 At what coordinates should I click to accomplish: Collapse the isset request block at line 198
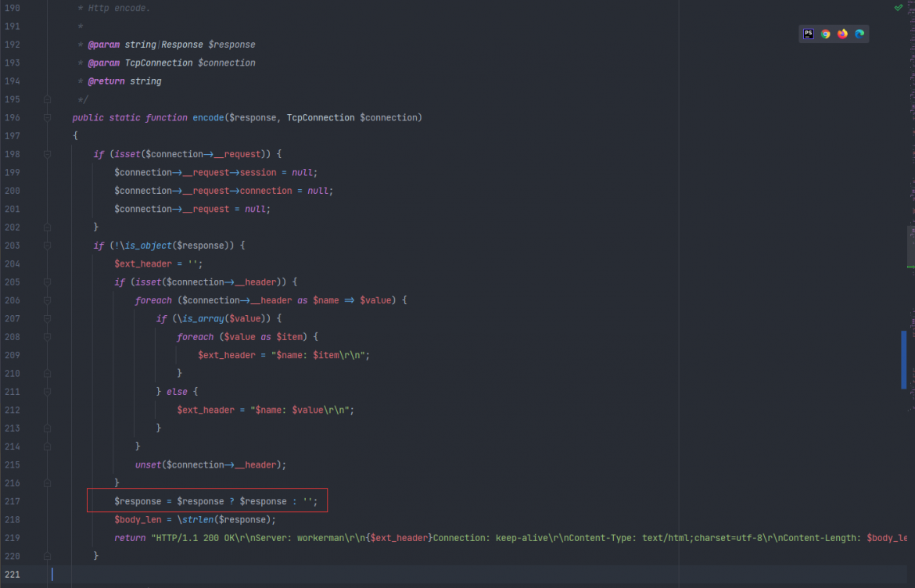coord(47,155)
